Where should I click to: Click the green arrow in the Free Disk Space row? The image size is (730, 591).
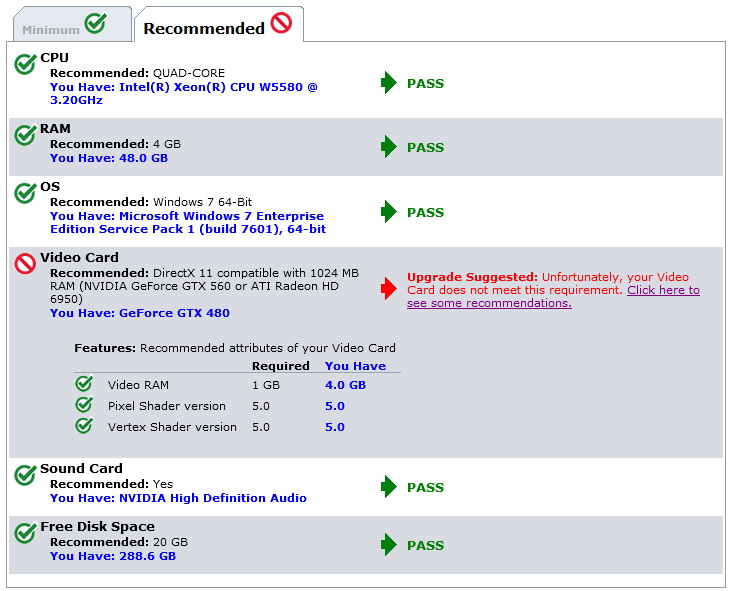click(389, 545)
